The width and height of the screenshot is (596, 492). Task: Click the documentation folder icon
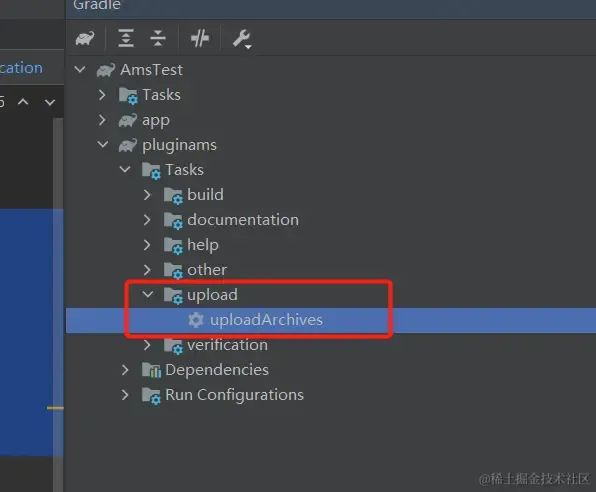(173, 221)
